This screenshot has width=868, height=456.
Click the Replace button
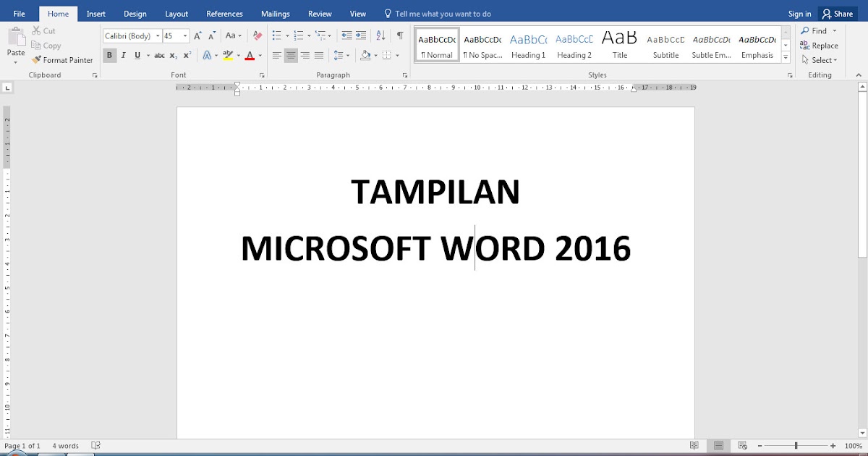click(819, 46)
